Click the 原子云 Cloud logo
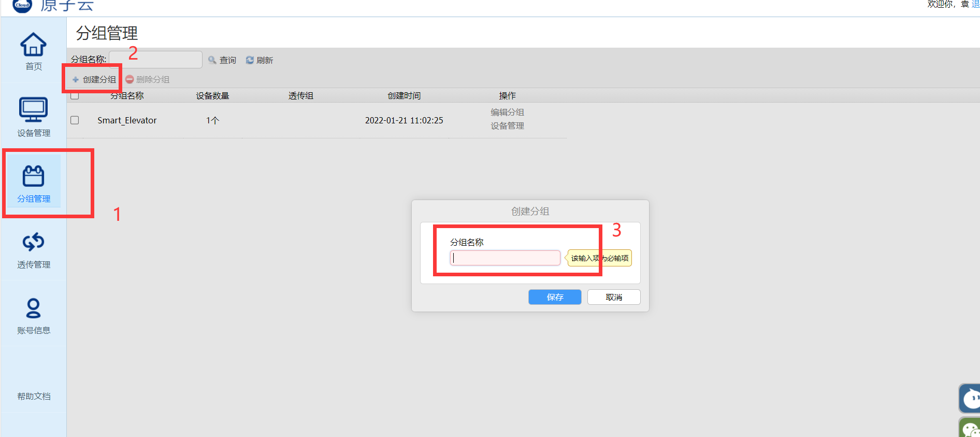This screenshot has height=437, width=980. tap(53, 5)
